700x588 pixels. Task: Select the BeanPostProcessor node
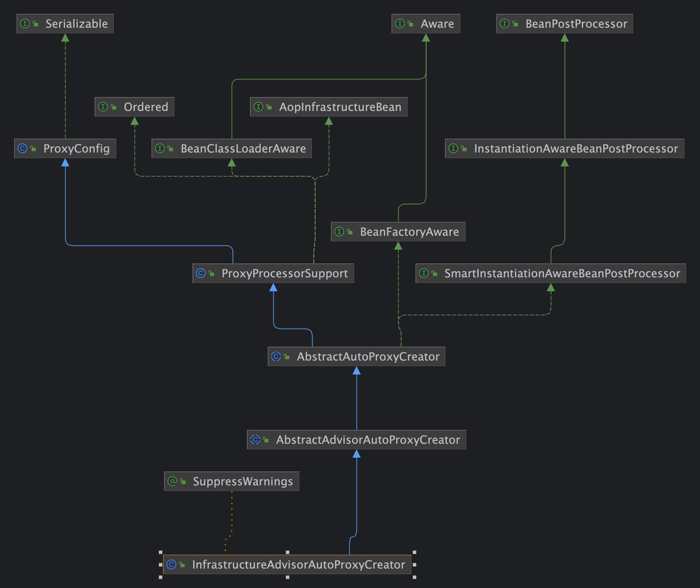tap(565, 24)
